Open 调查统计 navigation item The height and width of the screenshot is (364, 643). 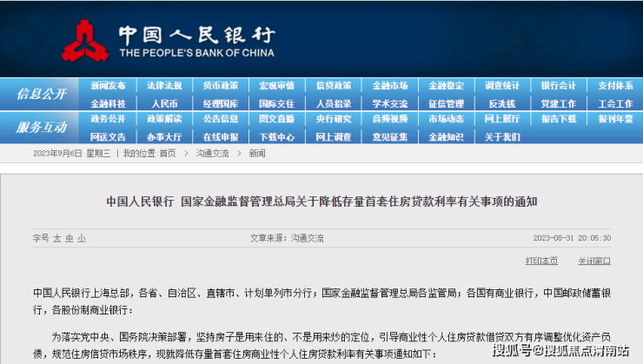pos(502,86)
